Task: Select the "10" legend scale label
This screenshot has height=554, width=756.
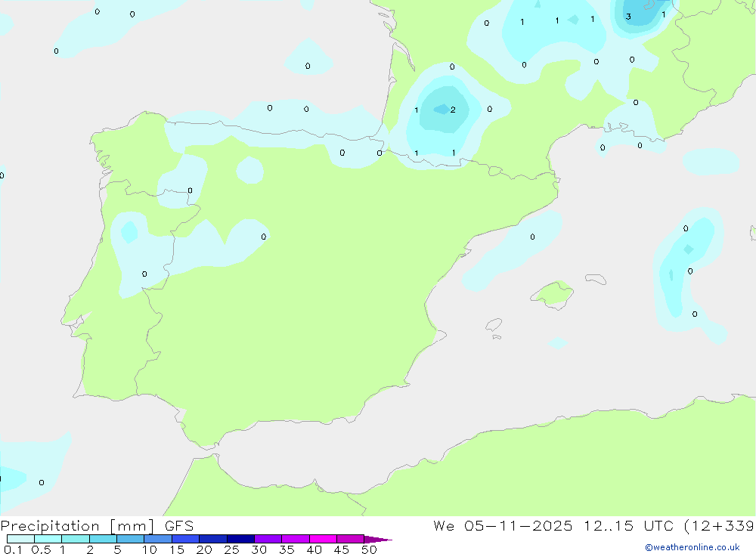Action: (x=150, y=549)
